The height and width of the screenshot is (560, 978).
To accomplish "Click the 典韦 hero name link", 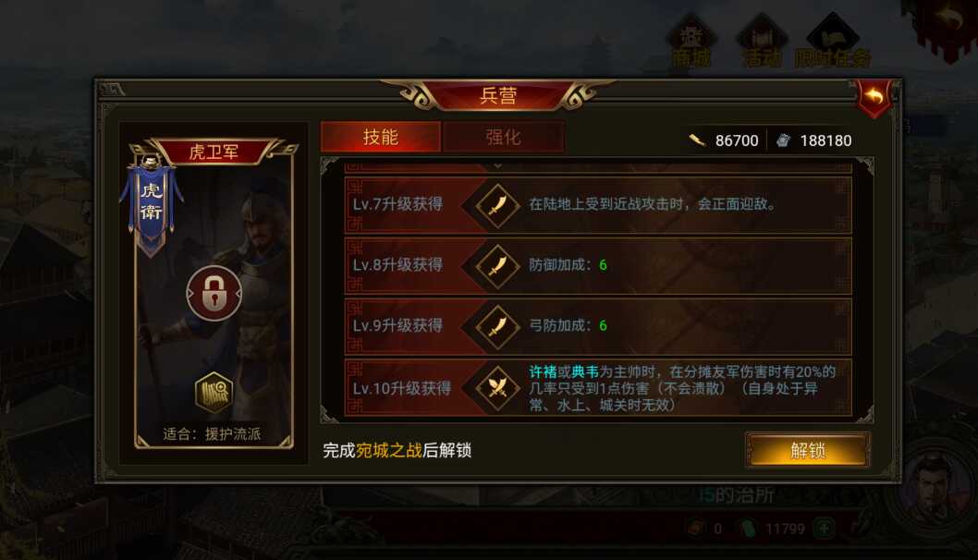I will [x=584, y=371].
